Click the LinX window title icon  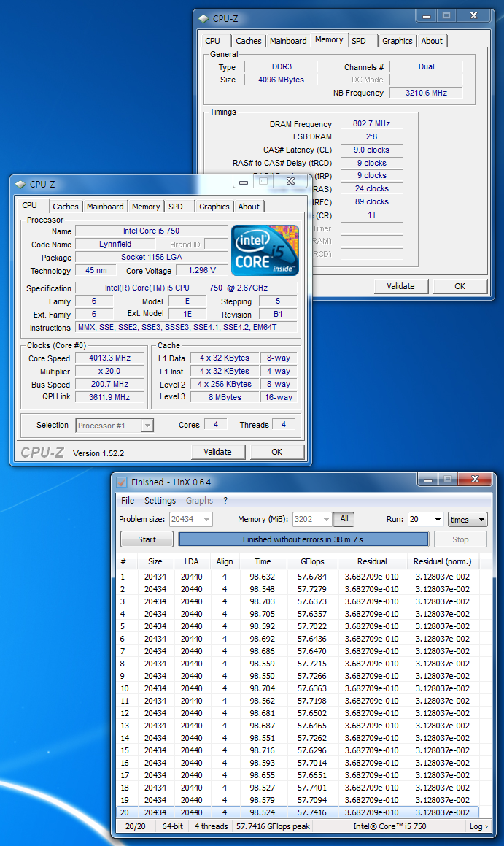pos(122,482)
